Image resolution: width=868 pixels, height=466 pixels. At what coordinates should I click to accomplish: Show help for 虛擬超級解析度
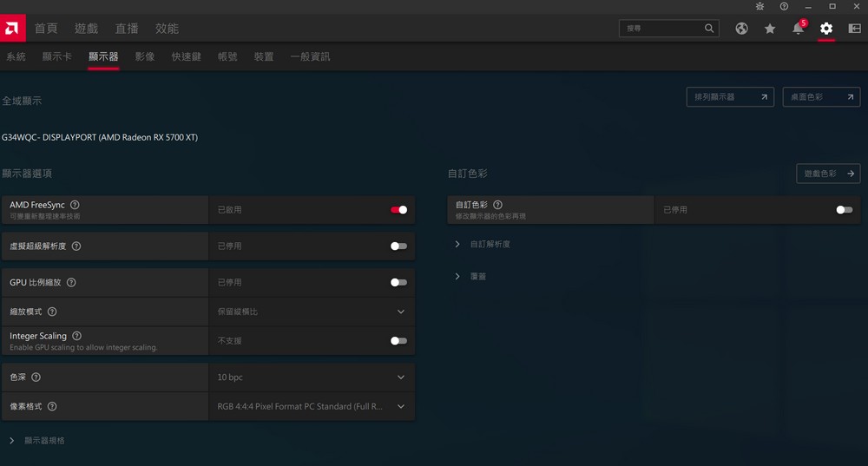pos(76,246)
